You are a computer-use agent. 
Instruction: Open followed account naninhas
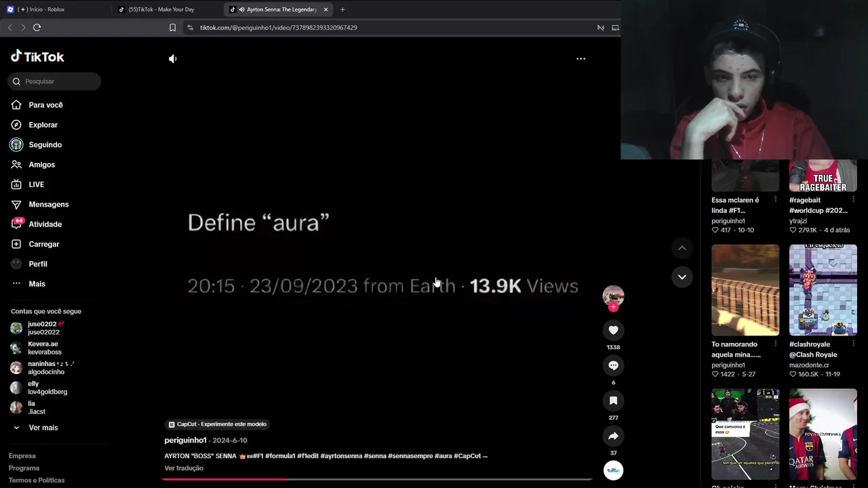click(43, 368)
